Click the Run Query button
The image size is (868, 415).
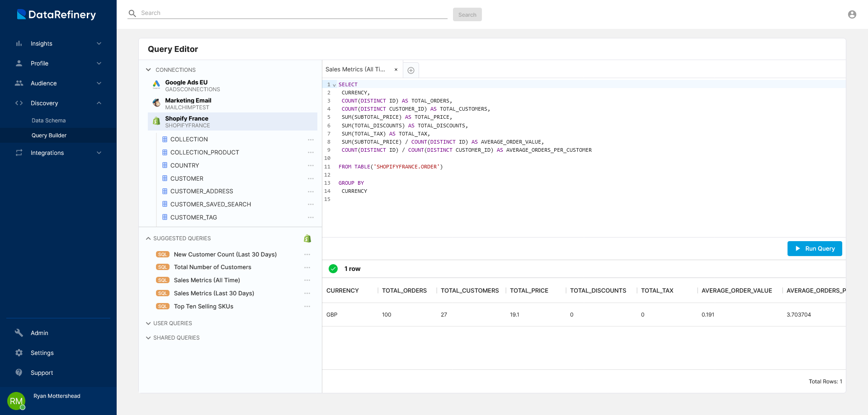pos(814,248)
